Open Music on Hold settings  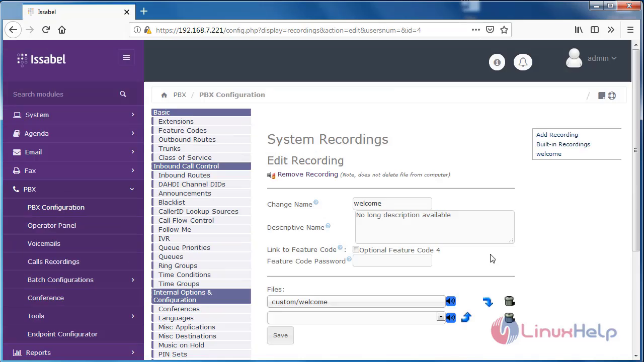181,345
